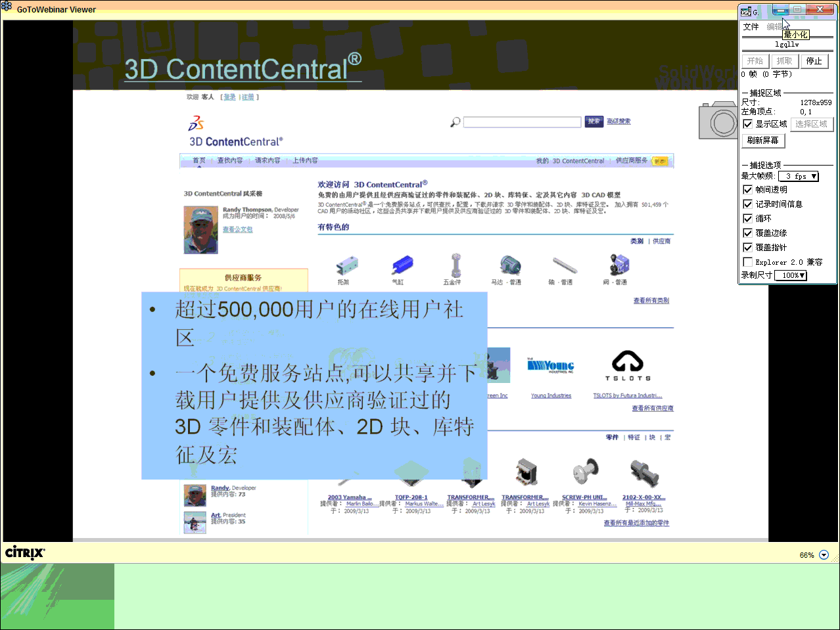
Task: Click the 开始 start button
Action: pyautogui.click(x=755, y=61)
